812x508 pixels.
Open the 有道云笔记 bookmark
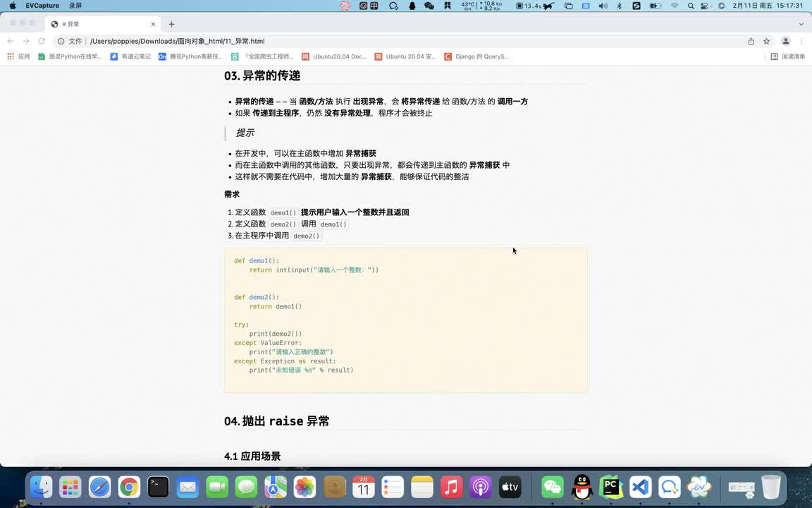click(130, 56)
